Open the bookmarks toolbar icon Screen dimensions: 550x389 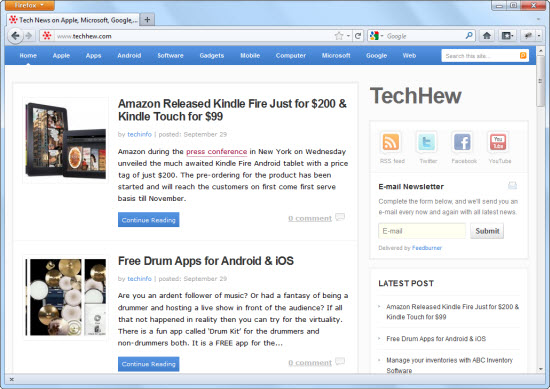(505, 35)
